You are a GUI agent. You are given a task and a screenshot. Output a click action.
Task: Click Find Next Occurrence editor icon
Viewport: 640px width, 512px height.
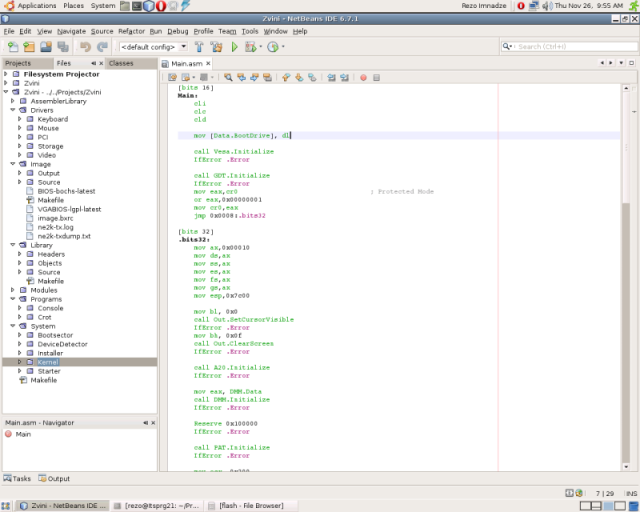point(254,77)
